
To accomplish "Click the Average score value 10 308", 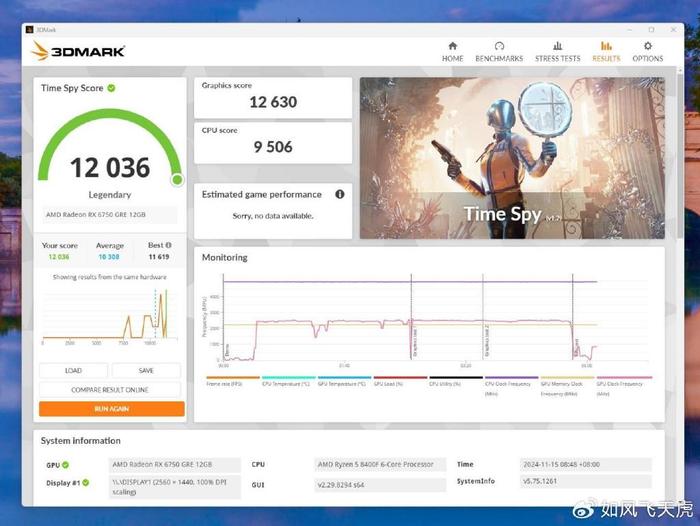I will 109,257.
